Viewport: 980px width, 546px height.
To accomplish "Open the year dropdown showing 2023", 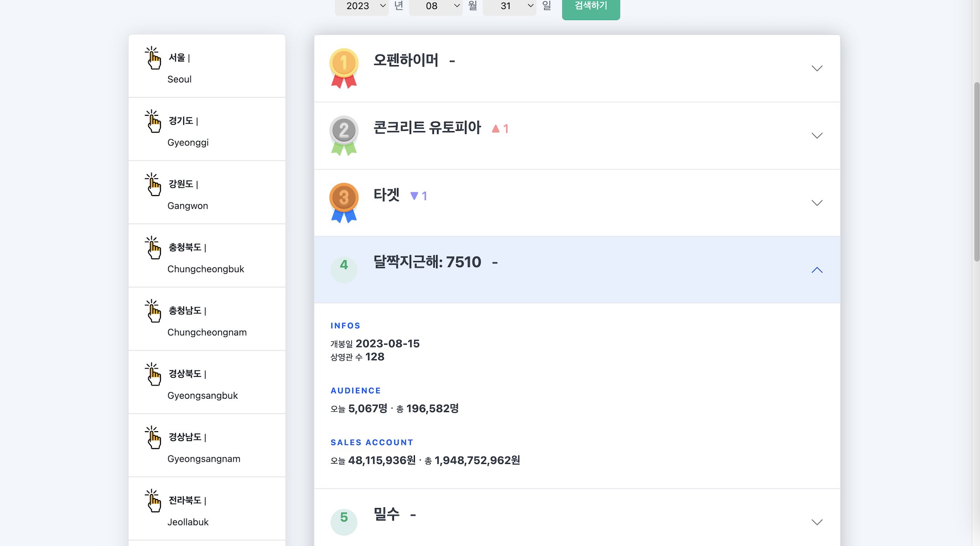I will coord(362,6).
